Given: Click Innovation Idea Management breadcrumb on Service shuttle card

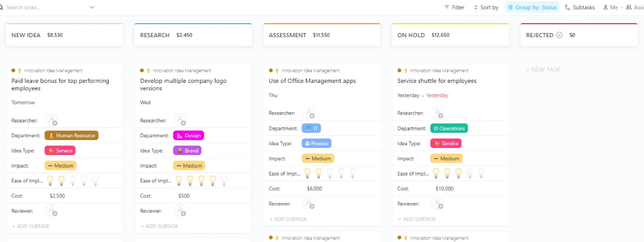Looking at the screenshot, I should click(439, 71).
